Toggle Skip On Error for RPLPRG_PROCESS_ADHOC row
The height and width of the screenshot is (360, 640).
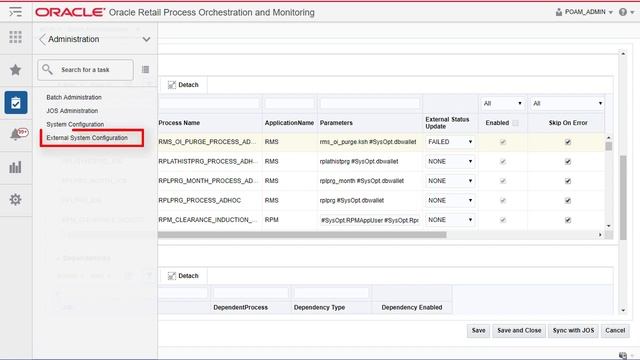(568, 200)
